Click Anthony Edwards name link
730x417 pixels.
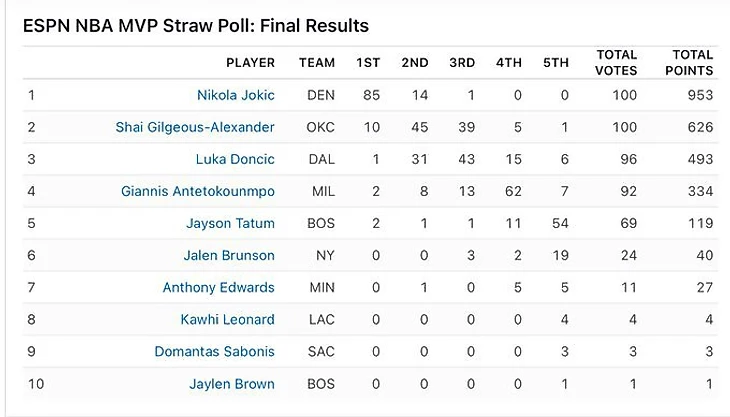[x=218, y=287]
